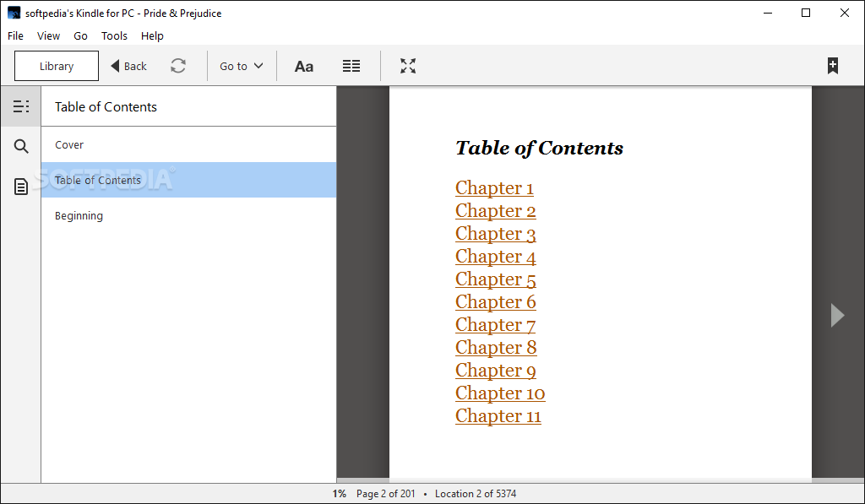Change the column layout icon
This screenshot has height=504, width=865.
[x=351, y=66]
